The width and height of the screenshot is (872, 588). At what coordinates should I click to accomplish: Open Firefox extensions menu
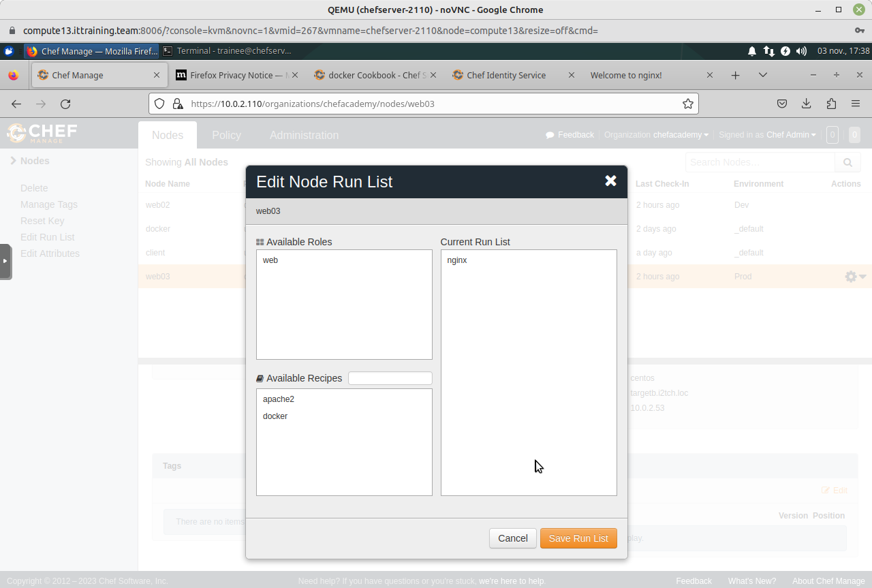(831, 104)
